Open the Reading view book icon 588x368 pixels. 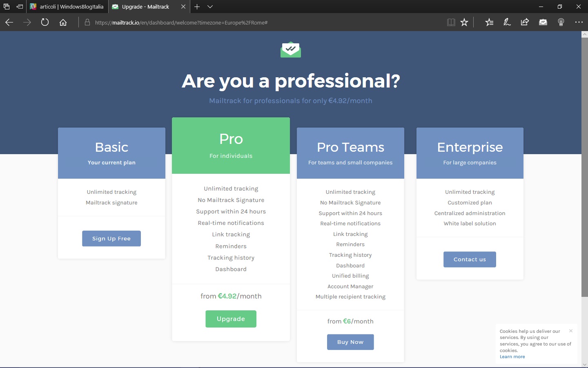click(x=451, y=22)
